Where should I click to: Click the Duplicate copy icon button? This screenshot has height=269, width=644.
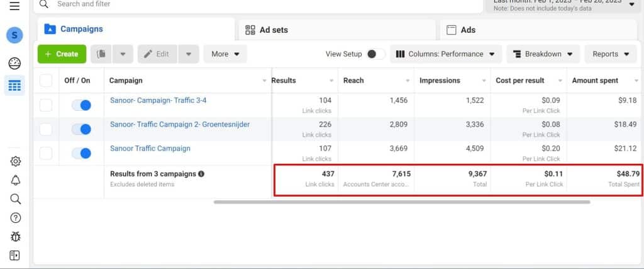point(101,54)
